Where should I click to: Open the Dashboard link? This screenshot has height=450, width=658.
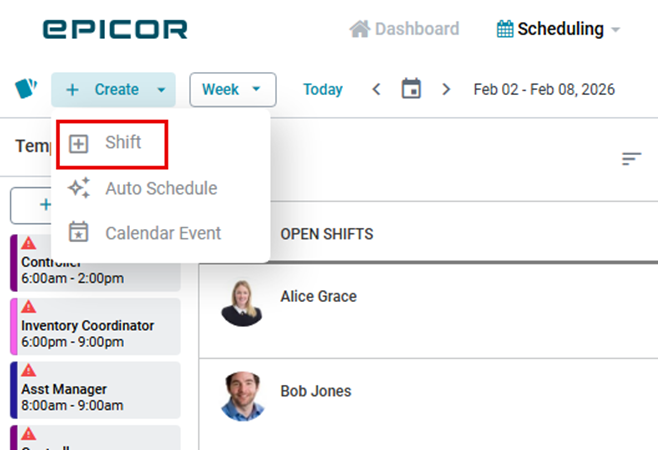pos(417,29)
